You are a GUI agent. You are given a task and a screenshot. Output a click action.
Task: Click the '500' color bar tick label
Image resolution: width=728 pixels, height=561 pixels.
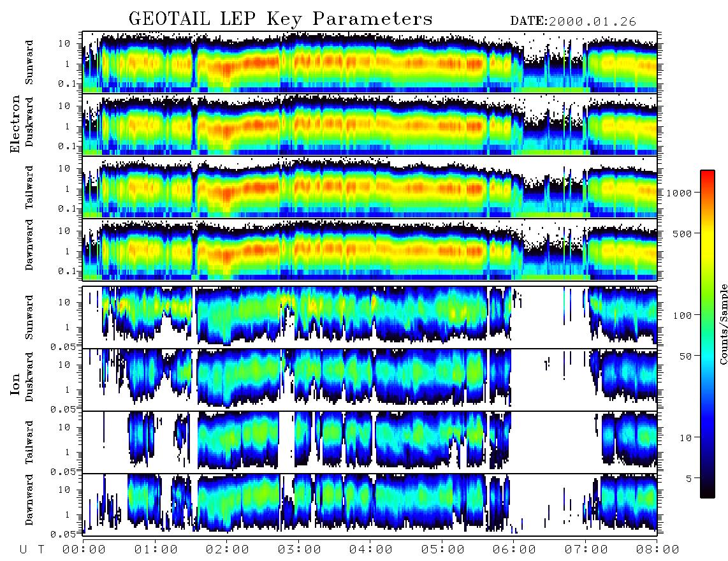click(682, 233)
